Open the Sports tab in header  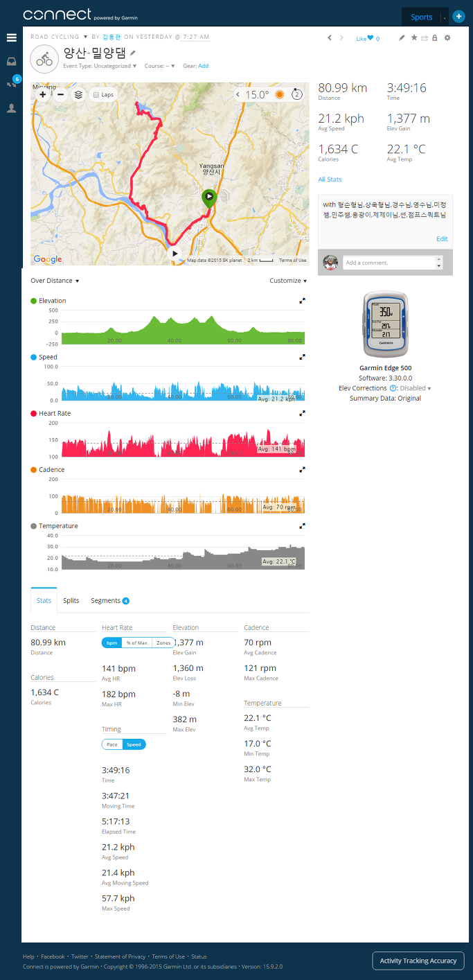pyautogui.click(x=421, y=17)
